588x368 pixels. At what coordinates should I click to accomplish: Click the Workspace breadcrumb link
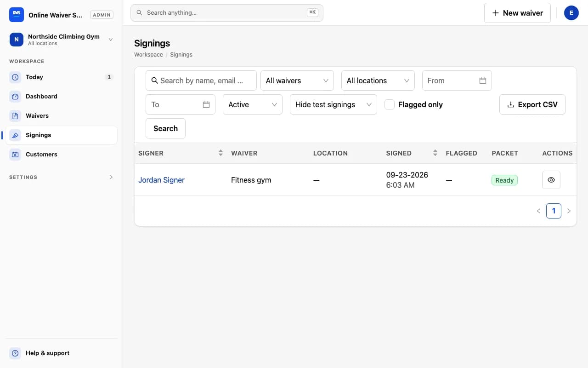[148, 55]
